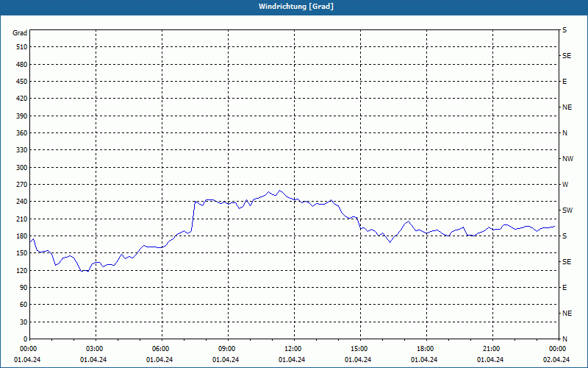Image resolution: width=588 pixels, height=368 pixels.
Task: Click the N compass label level with 360
Action: 564,133
